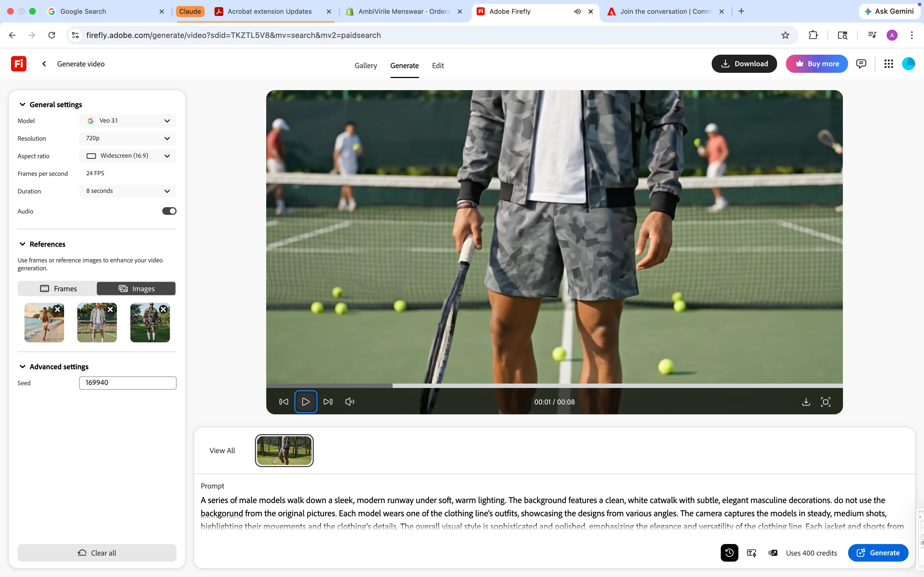Open the Adobe apps grid icon
The height and width of the screenshot is (577, 924).
coord(889,64)
